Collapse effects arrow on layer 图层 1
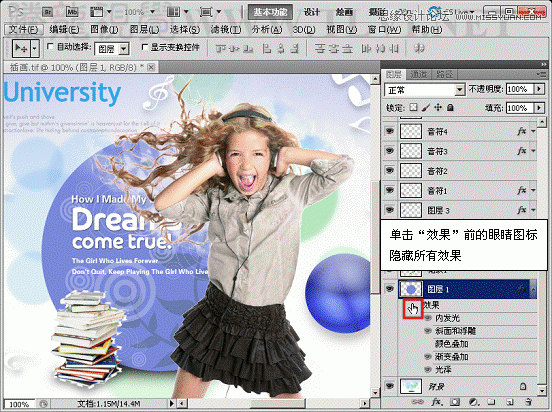This screenshot has height=412, width=552. (x=533, y=289)
